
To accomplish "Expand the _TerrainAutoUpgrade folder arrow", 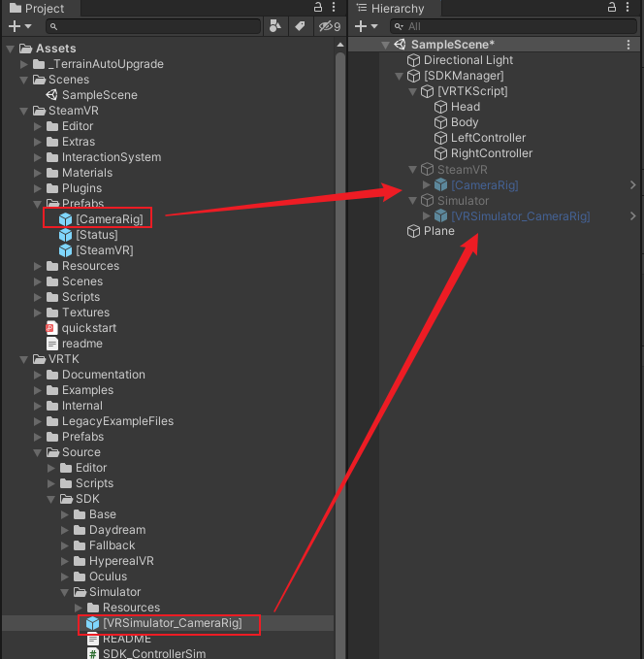I will (24, 64).
